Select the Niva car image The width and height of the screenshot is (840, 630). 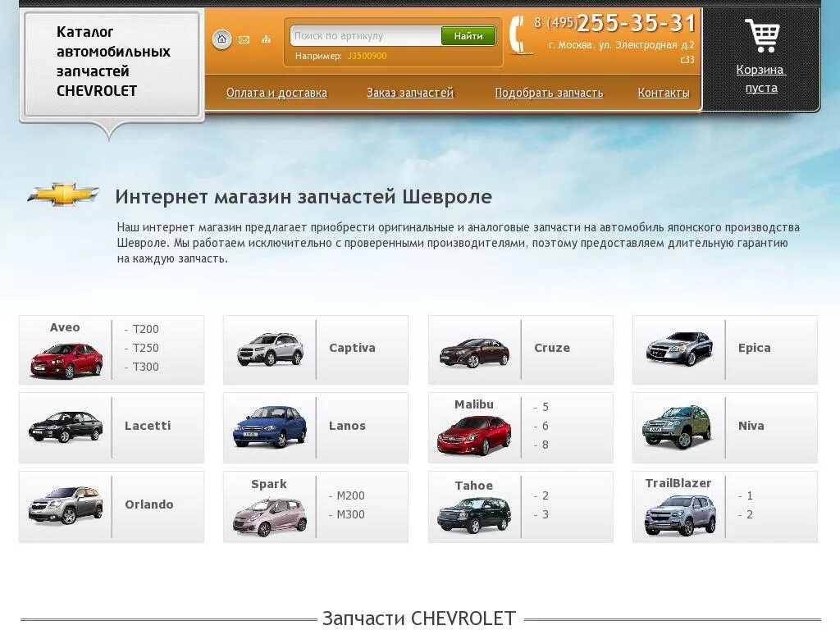[x=678, y=427]
